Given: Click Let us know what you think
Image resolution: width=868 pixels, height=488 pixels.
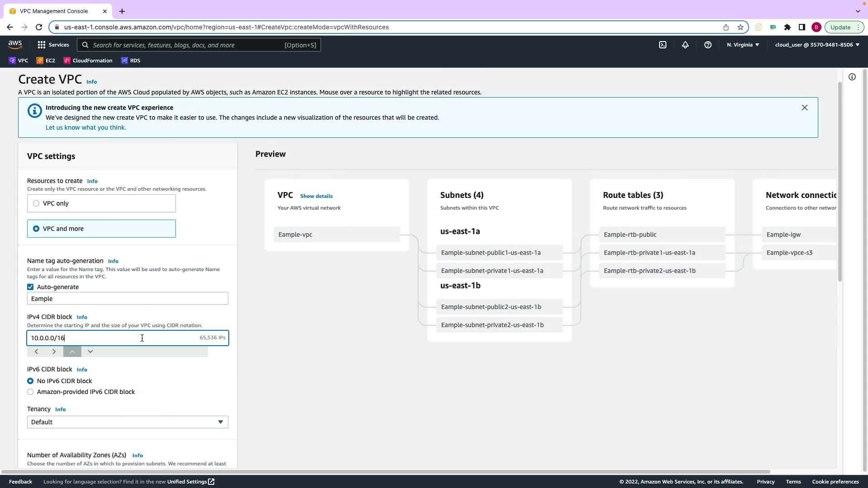Looking at the screenshot, I should pos(85,127).
